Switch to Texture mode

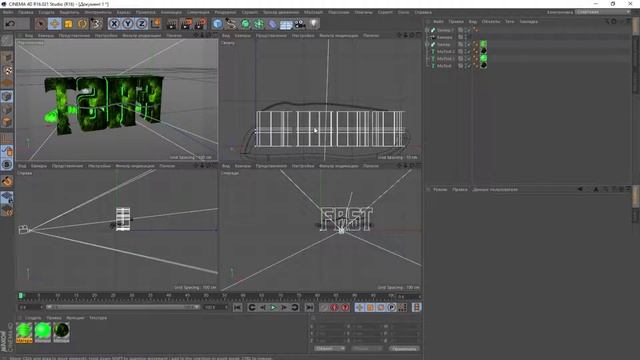click(7, 70)
